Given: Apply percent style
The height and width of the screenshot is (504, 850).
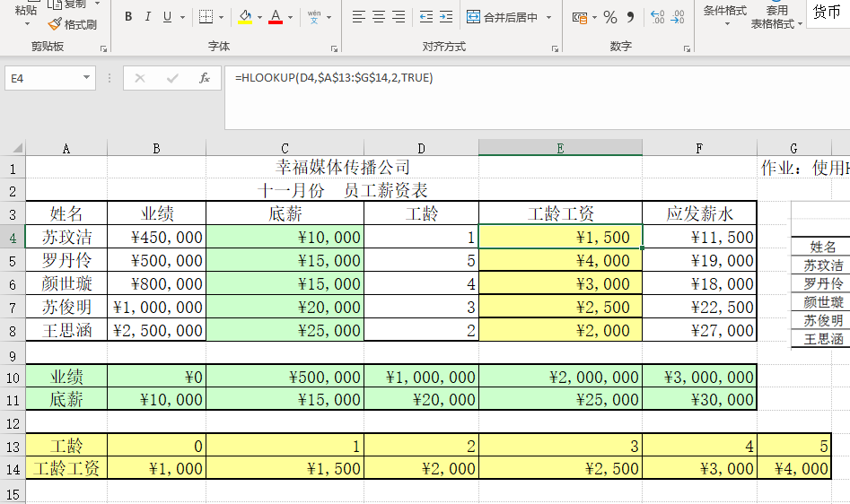Looking at the screenshot, I should (x=610, y=17).
